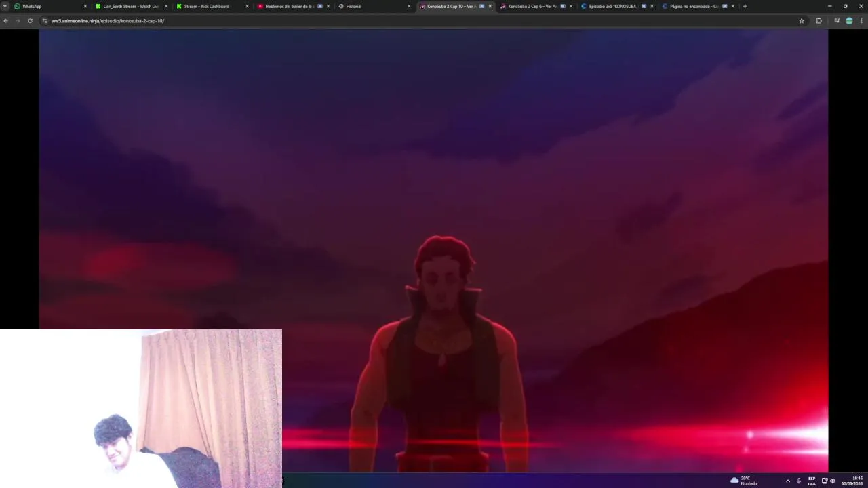Screen dimensions: 868x488
Task: Click media indicator on KonoSuba Cap 6 tab
Action: (x=563, y=6)
